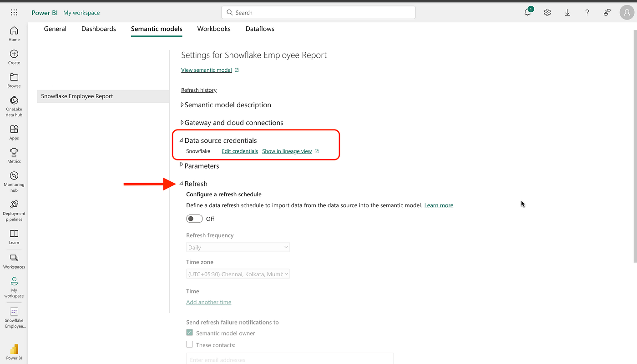The width and height of the screenshot is (637, 364).
Task: Click the download icon in header
Action: coord(567,13)
